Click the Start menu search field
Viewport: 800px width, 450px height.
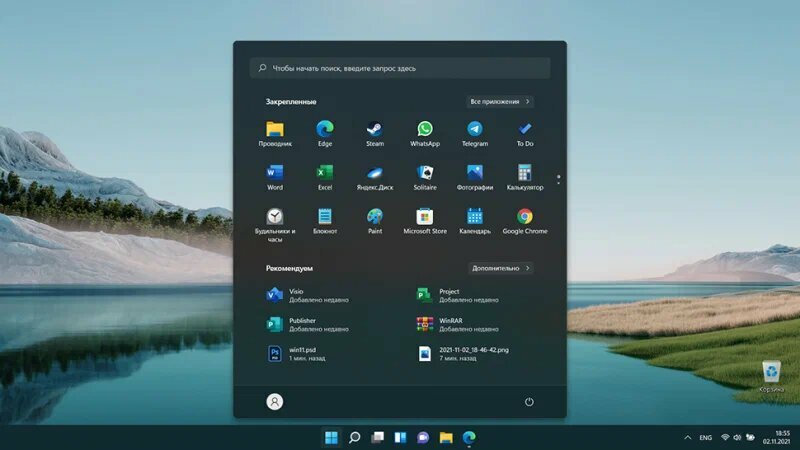click(x=400, y=68)
